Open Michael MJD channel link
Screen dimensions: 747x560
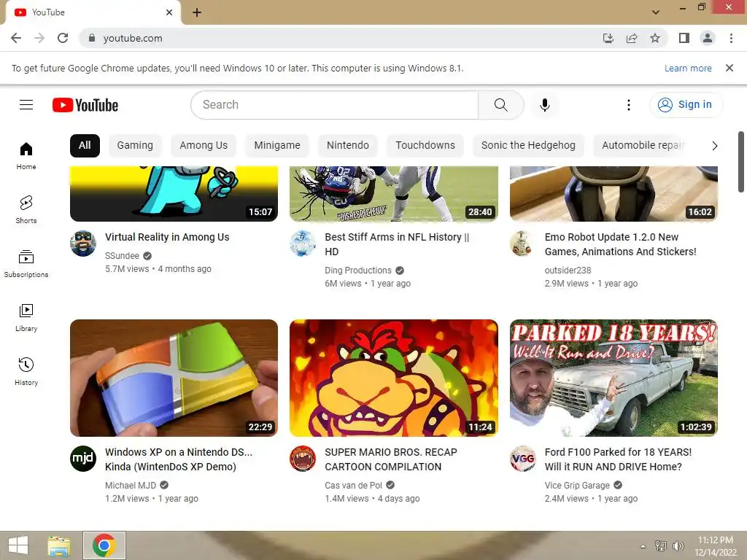click(131, 485)
